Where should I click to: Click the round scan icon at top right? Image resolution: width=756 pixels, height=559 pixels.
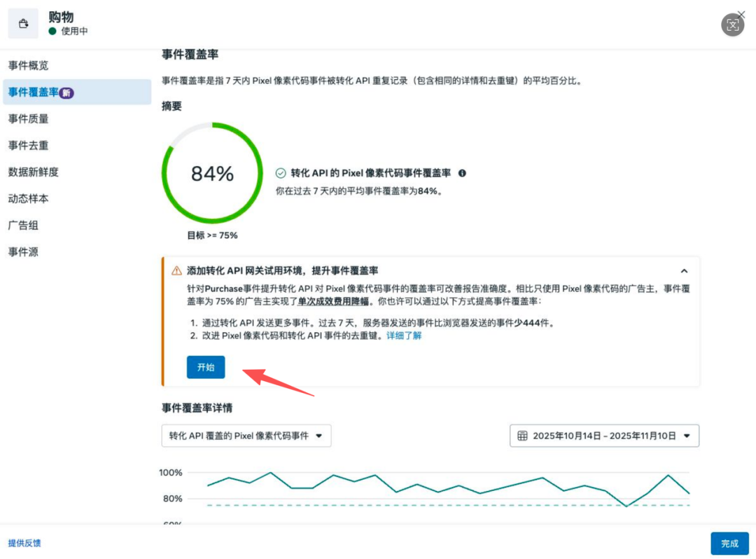tap(732, 25)
